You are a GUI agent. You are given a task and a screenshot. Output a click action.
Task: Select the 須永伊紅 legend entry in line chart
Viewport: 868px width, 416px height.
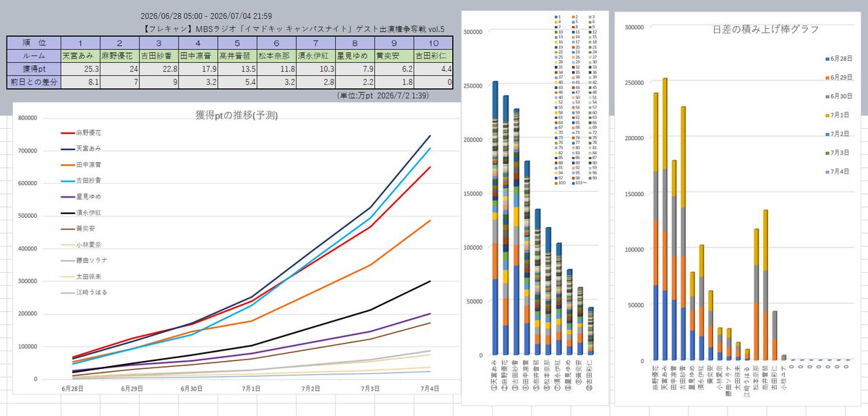point(82,213)
